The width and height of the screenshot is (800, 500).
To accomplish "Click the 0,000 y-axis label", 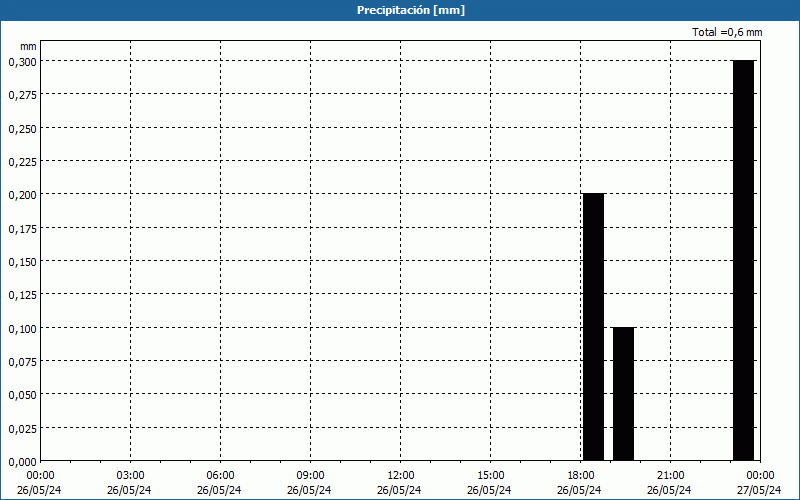I will tap(22, 462).
